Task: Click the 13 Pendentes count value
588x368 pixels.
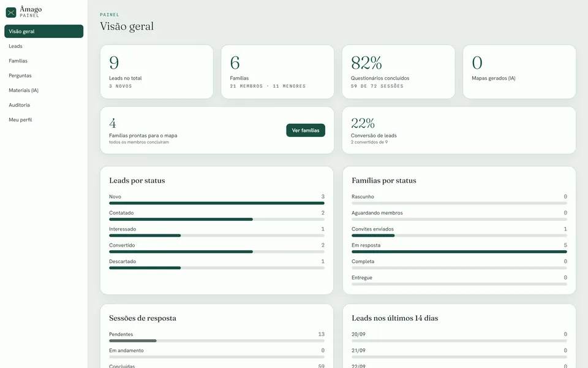Action: point(321,334)
